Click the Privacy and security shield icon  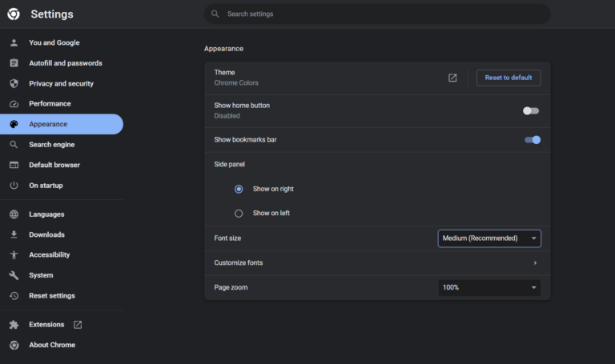point(14,83)
